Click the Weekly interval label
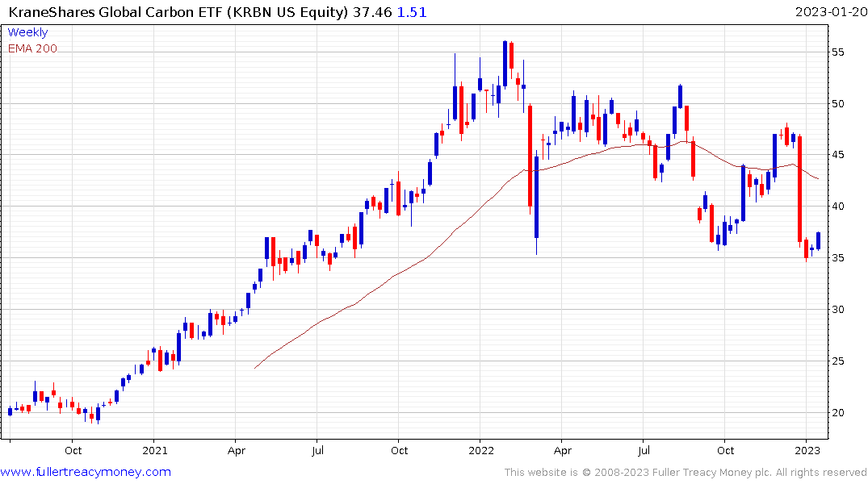Viewport: 868px width, 484px height. pos(27,32)
